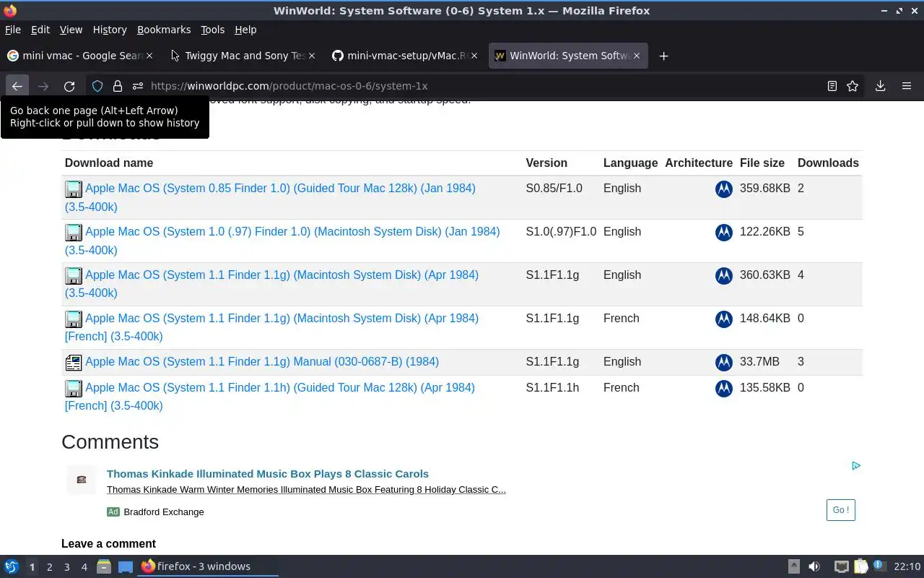Image resolution: width=924 pixels, height=578 pixels.
Task: Click floppy disk icon for System 0.85 Guided Tour
Action: point(74,189)
